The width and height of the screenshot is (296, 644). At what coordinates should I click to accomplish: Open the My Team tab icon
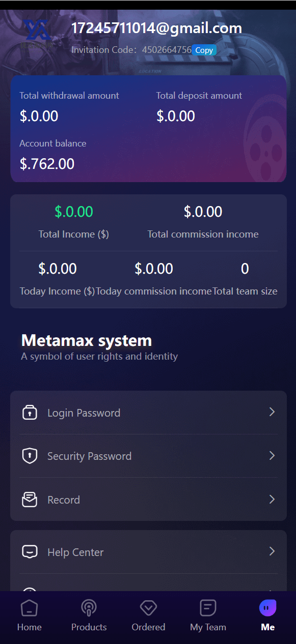tap(208, 608)
